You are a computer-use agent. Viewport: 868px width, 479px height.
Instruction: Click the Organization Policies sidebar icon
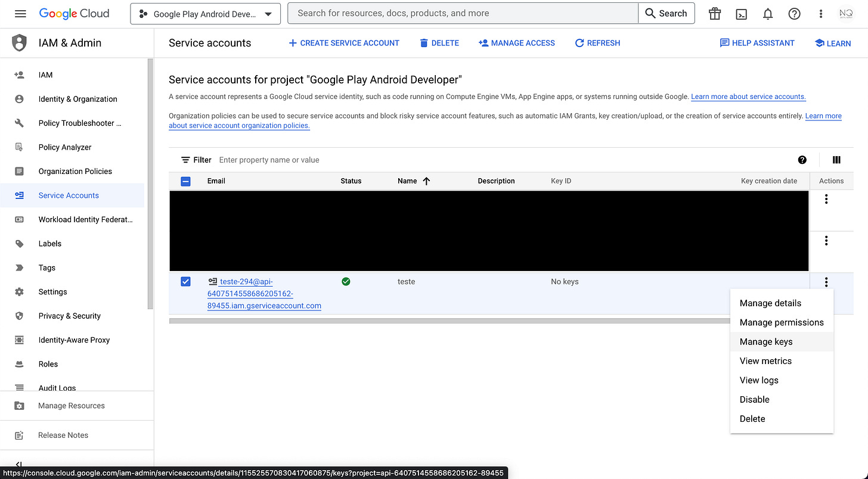(19, 172)
